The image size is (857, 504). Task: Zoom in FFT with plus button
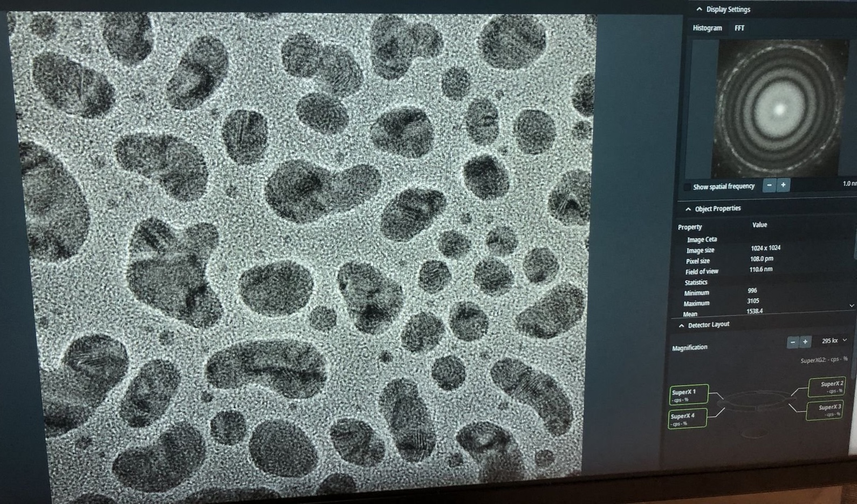[783, 185]
